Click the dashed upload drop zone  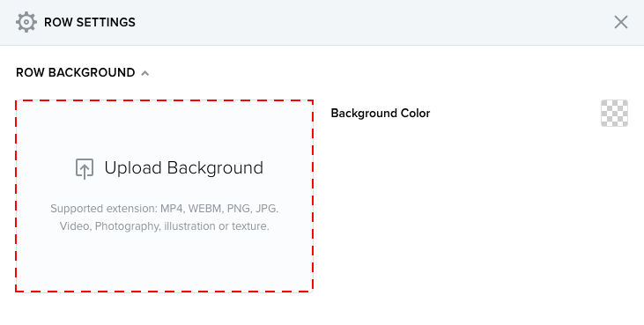[x=164, y=196]
